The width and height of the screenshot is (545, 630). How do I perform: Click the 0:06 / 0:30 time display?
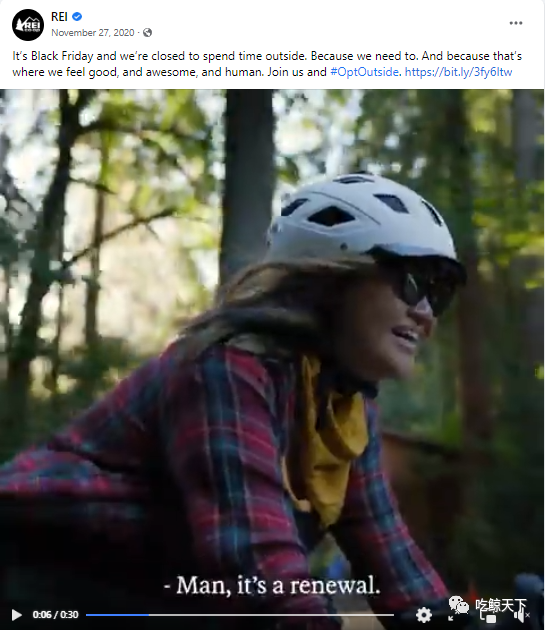click(55, 615)
